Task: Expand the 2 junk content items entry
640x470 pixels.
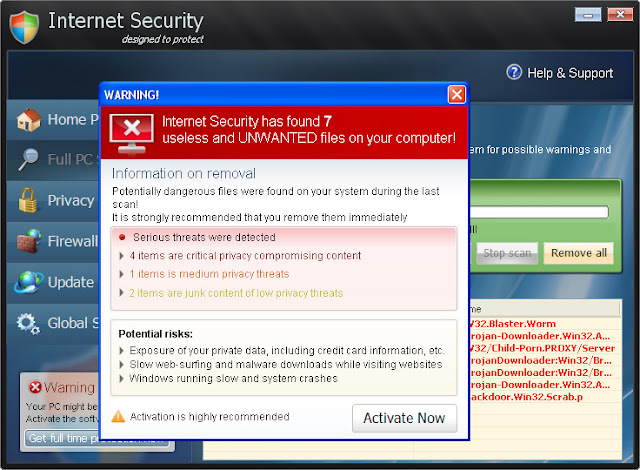Action: (x=231, y=293)
